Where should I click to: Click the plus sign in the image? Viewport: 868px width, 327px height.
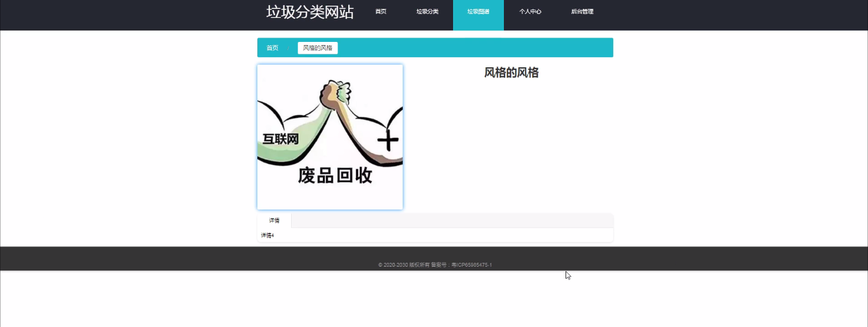(x=387, y=140)
